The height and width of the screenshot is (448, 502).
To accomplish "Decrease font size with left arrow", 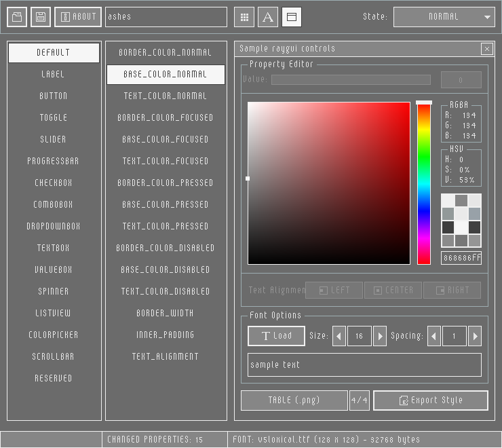I will tap(339, 336).
